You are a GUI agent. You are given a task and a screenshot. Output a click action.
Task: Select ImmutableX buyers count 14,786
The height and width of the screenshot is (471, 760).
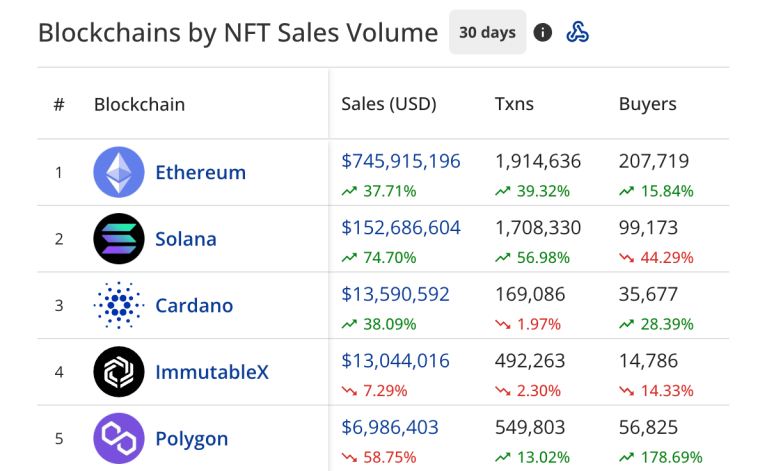pos(648,361)
